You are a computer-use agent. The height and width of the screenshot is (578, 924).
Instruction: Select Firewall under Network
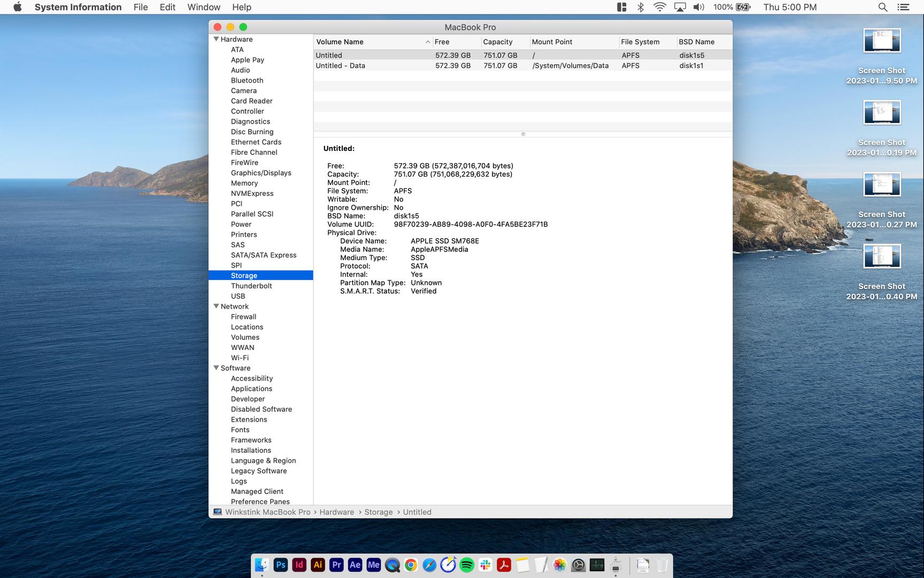[x=243, y=316]
